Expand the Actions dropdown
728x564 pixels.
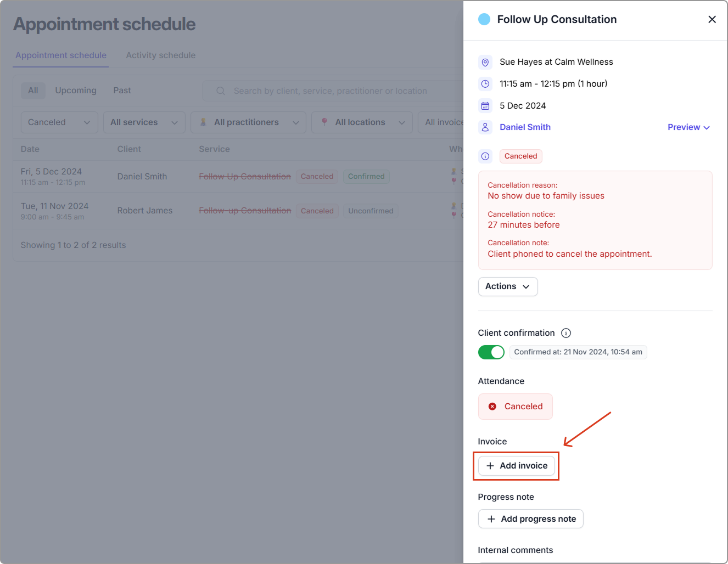[x=507, y=286]
